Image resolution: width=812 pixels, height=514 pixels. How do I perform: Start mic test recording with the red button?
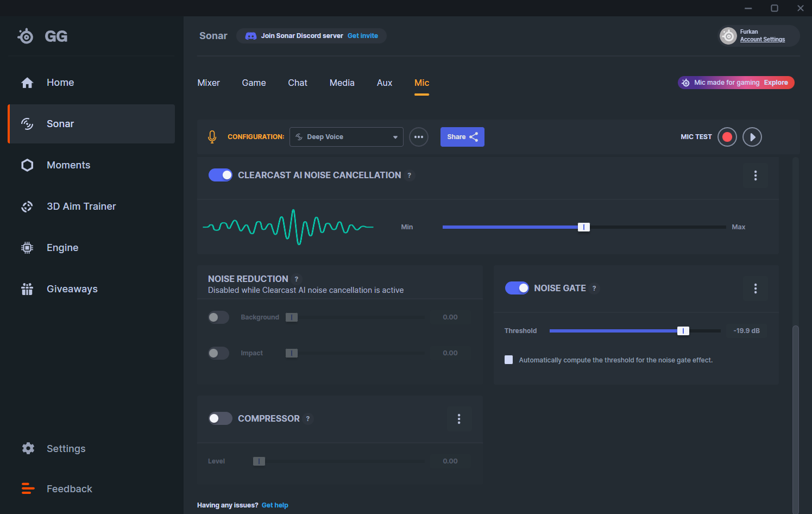point(727,137)
